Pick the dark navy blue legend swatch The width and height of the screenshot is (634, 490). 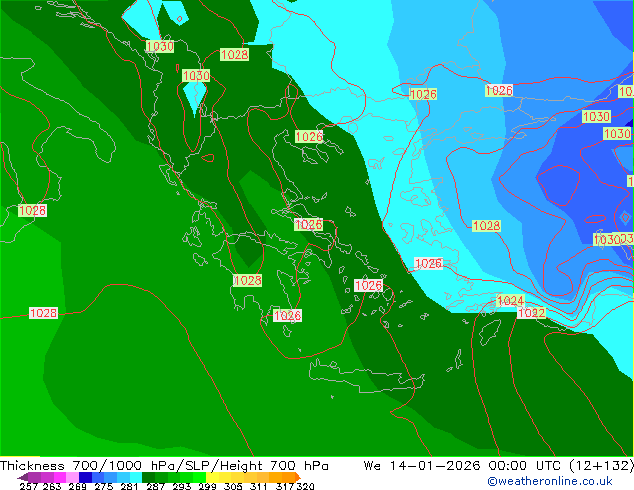coord(85,477)
